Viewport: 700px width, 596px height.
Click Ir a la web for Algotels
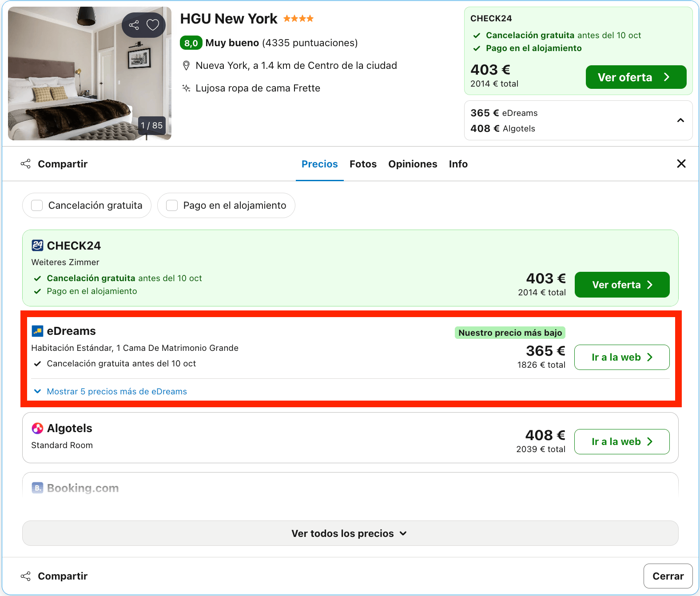pyautogui.click(x=622, y=441)
